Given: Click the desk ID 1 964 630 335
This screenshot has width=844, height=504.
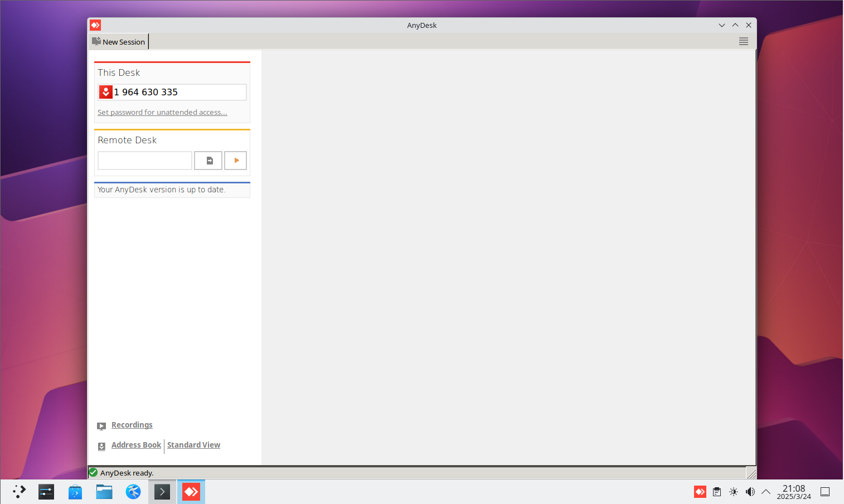Looking at the screenshot, I should click(146, 92).
